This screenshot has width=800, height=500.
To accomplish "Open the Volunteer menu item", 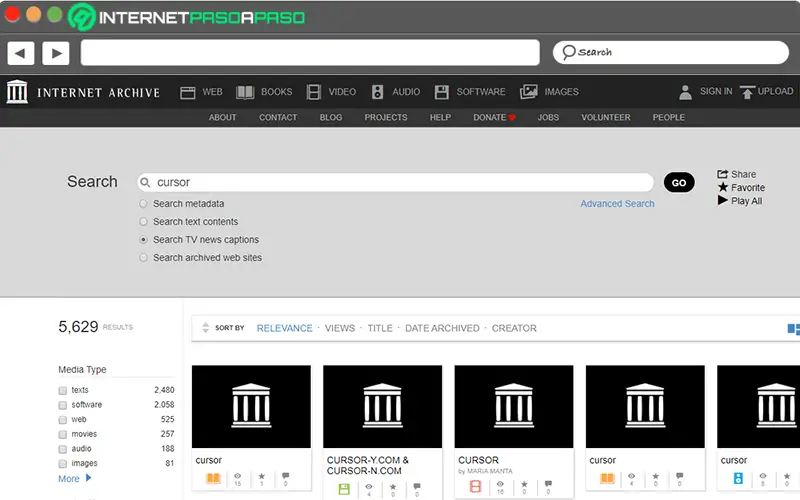I will point(605,117).
